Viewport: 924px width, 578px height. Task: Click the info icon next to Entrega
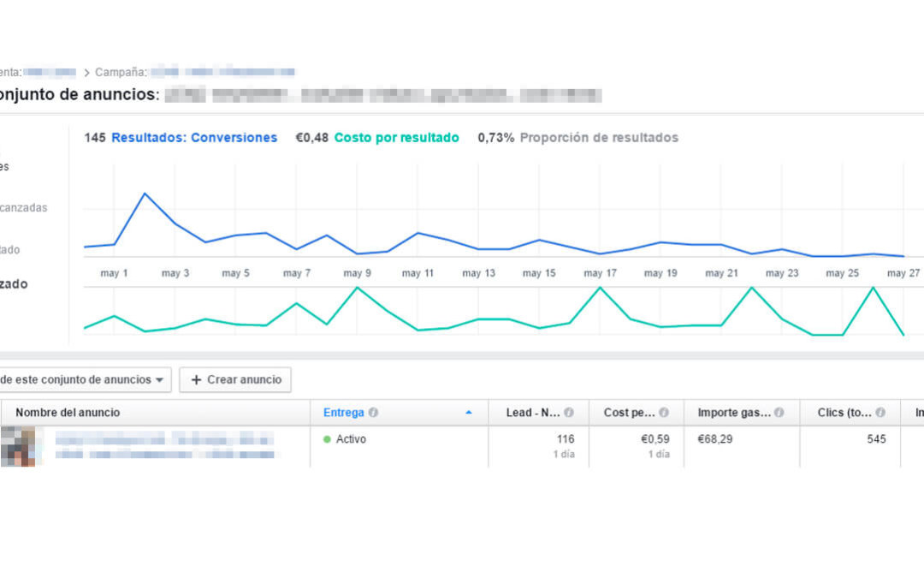pos(373,413)
